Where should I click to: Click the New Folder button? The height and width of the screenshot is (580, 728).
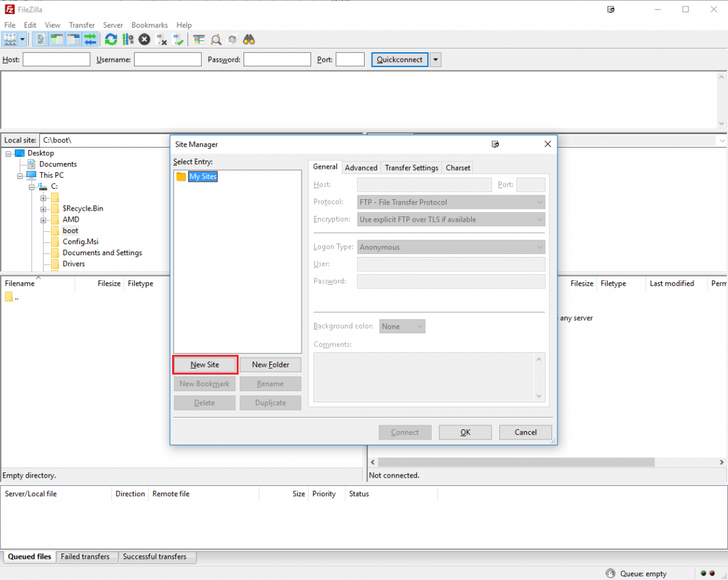click(x=270, y=365)
